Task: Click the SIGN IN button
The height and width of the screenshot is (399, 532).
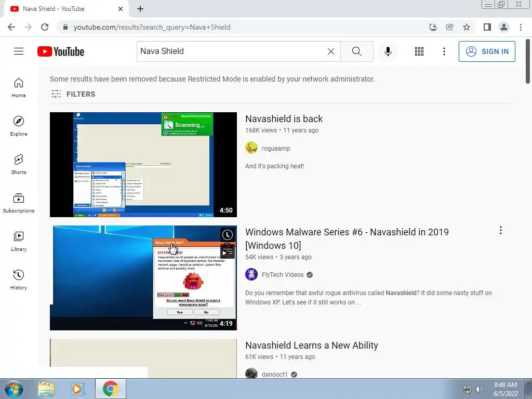Action: pos(487,51)
